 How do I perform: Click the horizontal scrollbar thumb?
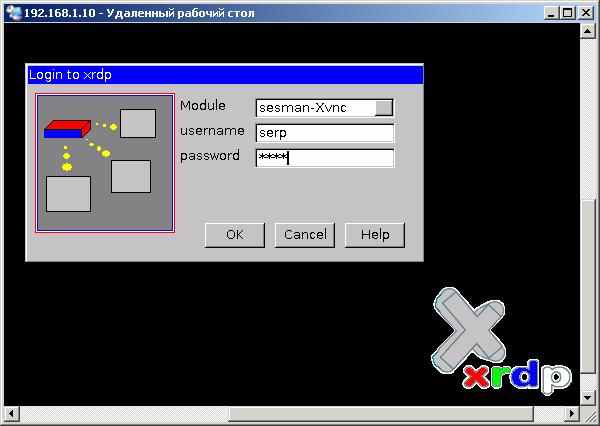(381, 413)
